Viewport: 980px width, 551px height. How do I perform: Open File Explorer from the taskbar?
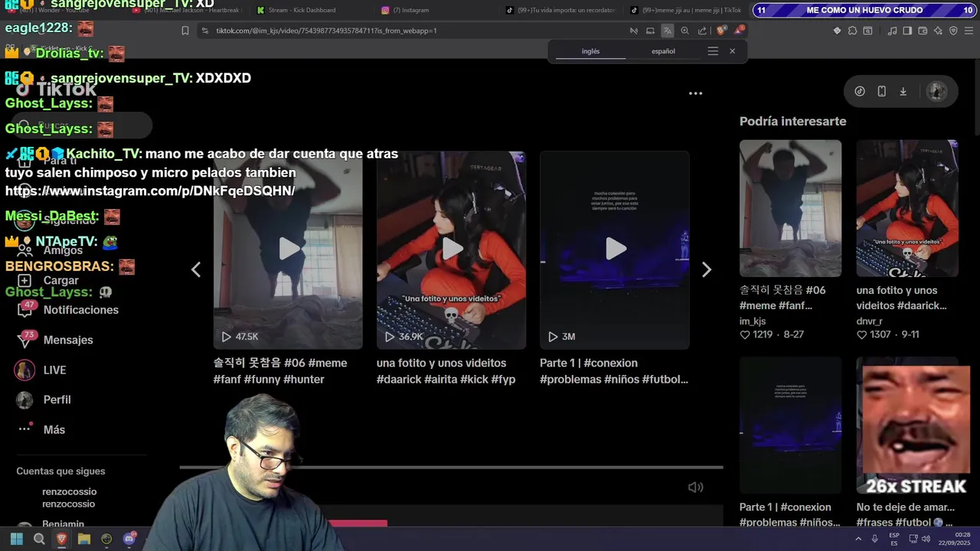click(83, 539)
